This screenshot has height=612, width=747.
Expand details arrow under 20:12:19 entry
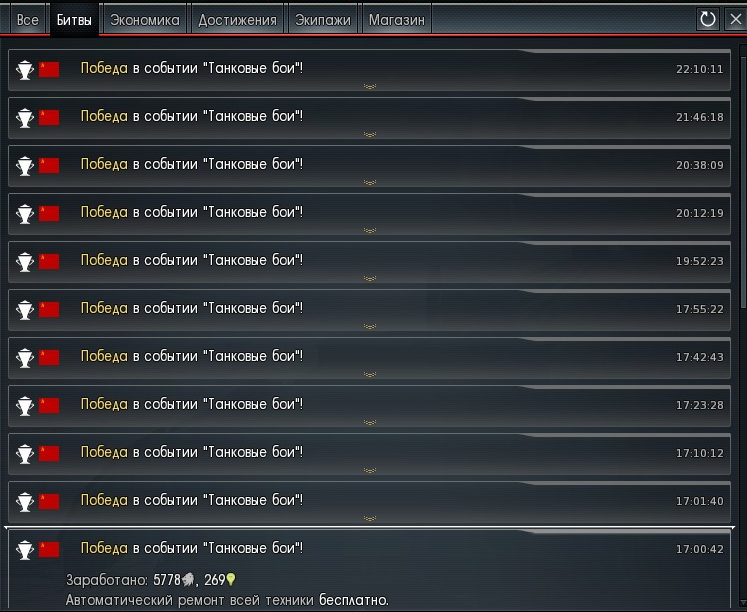(370, 231)
